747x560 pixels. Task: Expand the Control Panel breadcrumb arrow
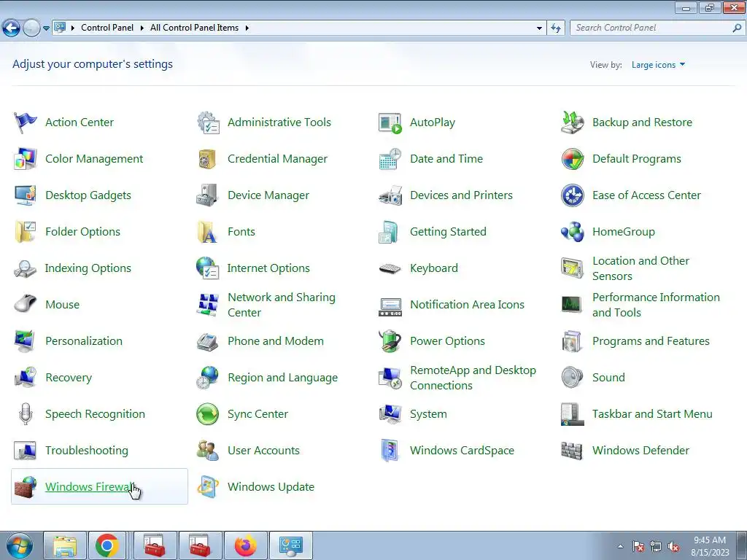pos(142,28)
